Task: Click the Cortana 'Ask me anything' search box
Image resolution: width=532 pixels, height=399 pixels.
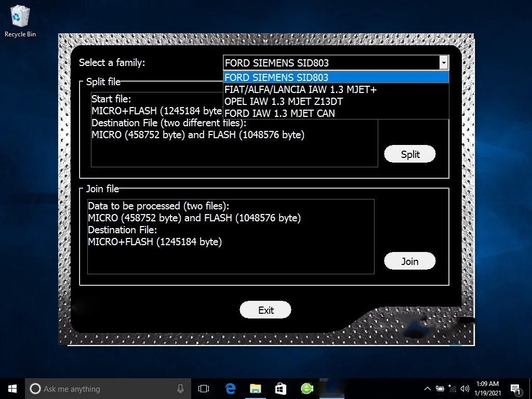Action: click(108, 389)
